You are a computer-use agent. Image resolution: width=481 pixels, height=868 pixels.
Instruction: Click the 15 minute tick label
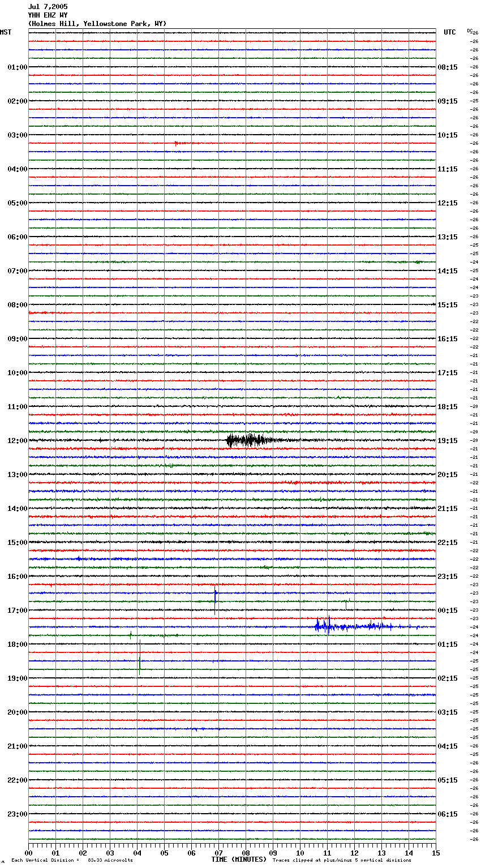[436, 852]
